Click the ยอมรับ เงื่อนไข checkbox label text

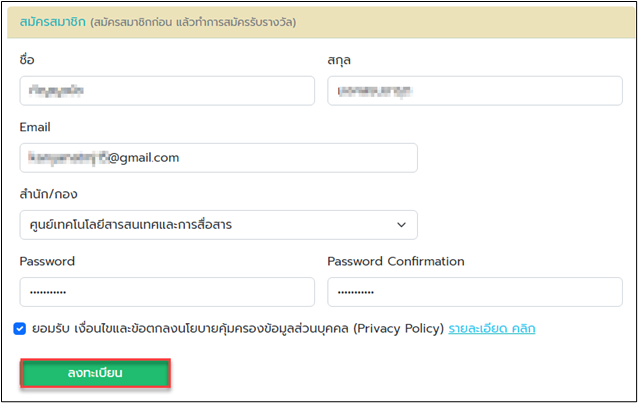238,329
